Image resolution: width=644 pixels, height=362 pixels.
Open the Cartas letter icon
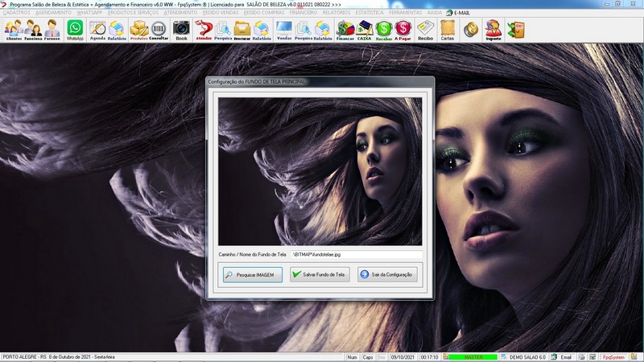[448, 30]
